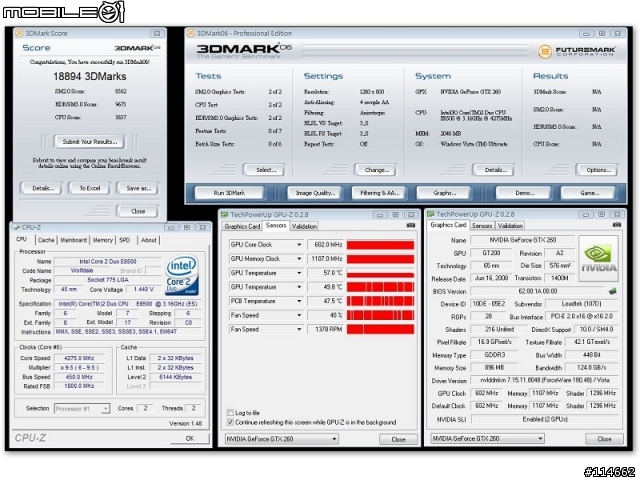The image size is (640, 480).
Task: Click the 3DMark06 title bar icon
Action: tap(191, 33)
